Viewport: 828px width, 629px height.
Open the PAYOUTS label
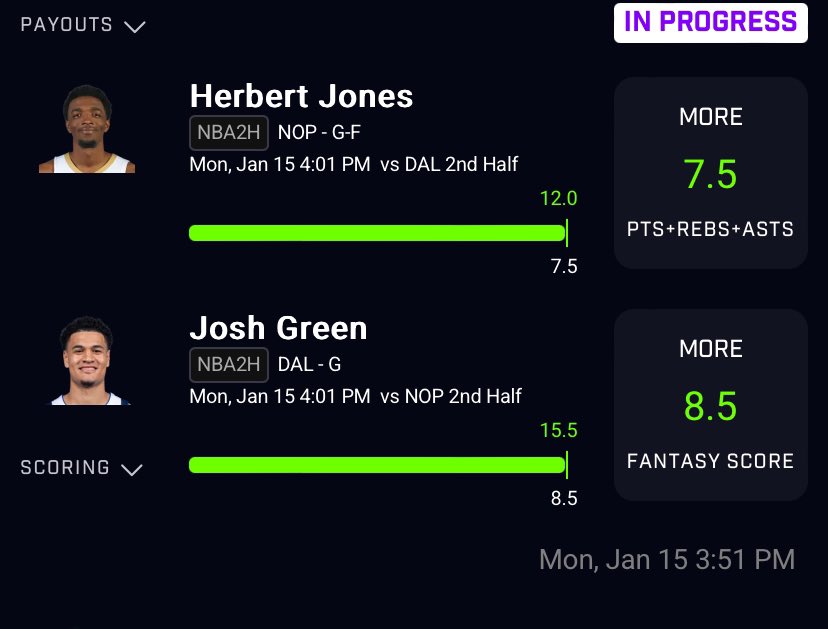67,24
